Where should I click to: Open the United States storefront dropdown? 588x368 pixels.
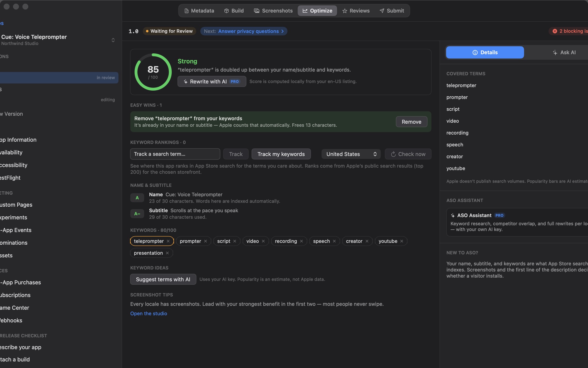click(351, 154)
